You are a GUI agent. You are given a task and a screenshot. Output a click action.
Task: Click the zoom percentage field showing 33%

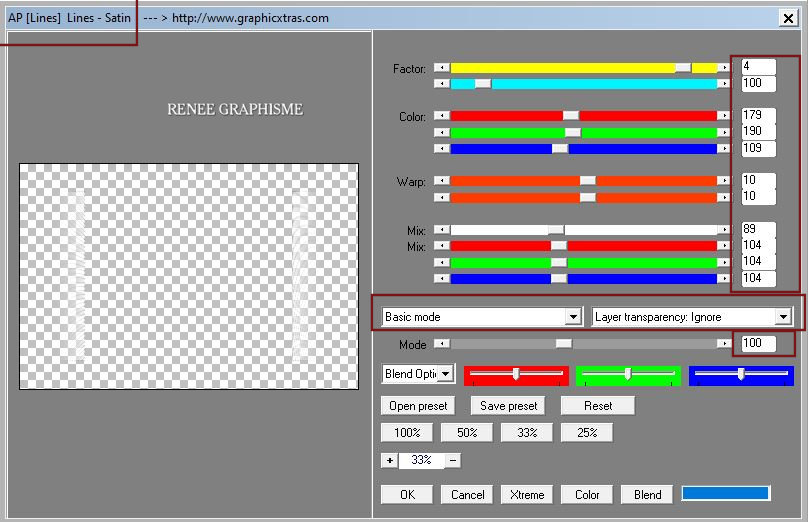(x=422, y=460)
